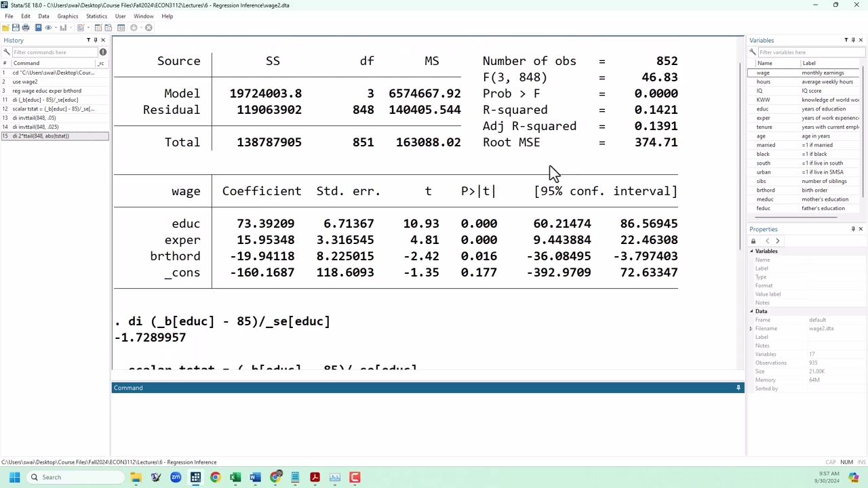Click the Variables panel filter funnel icon
Screen dimensions: 868x488
tap(846, 40)
